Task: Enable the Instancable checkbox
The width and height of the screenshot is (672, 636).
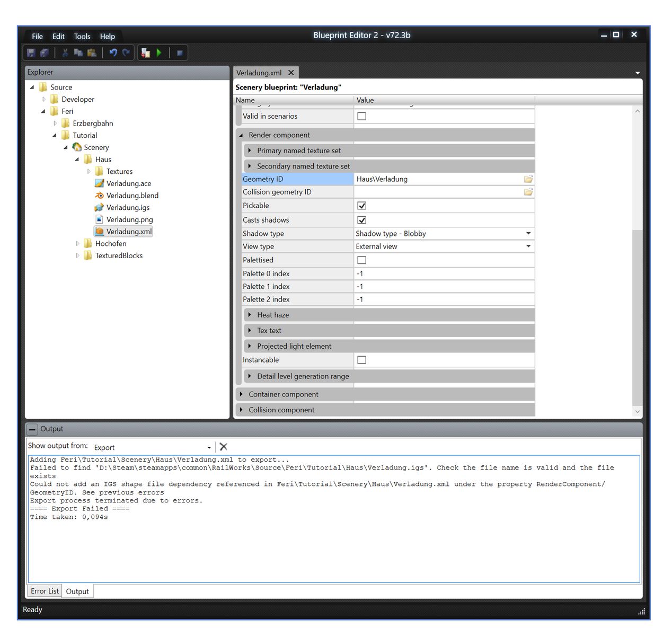Action: pos(361,360)
